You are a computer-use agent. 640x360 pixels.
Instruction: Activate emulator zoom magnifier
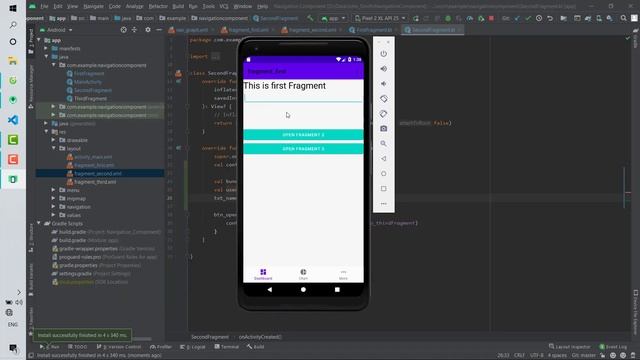tap(383, 144)
